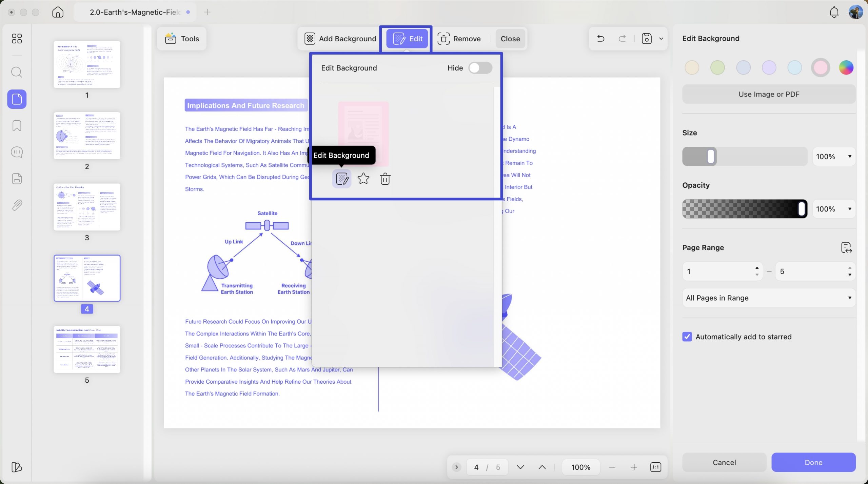The image size is (868, 484).
Task: Select the pink color swatch
Action: (820, 67)
